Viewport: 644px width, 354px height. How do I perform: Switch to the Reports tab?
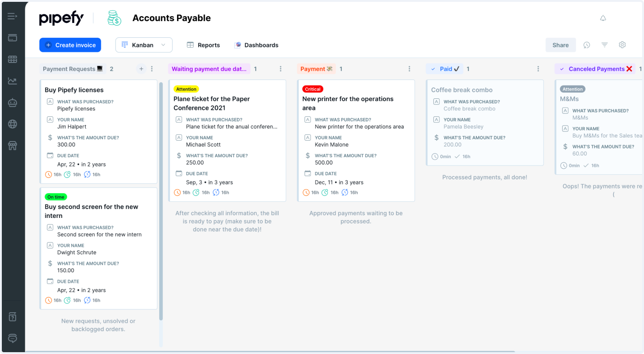click(203, 45)
